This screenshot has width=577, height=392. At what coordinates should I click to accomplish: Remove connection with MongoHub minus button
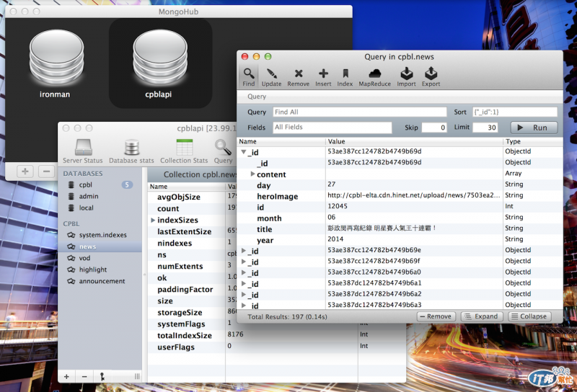46,171
